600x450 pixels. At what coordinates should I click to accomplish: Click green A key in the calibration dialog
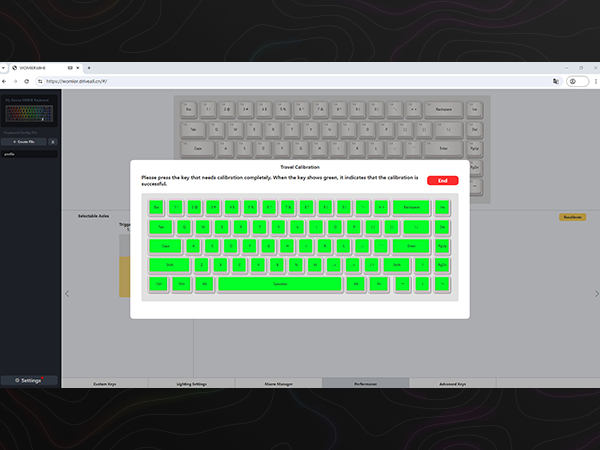(193, 246)
